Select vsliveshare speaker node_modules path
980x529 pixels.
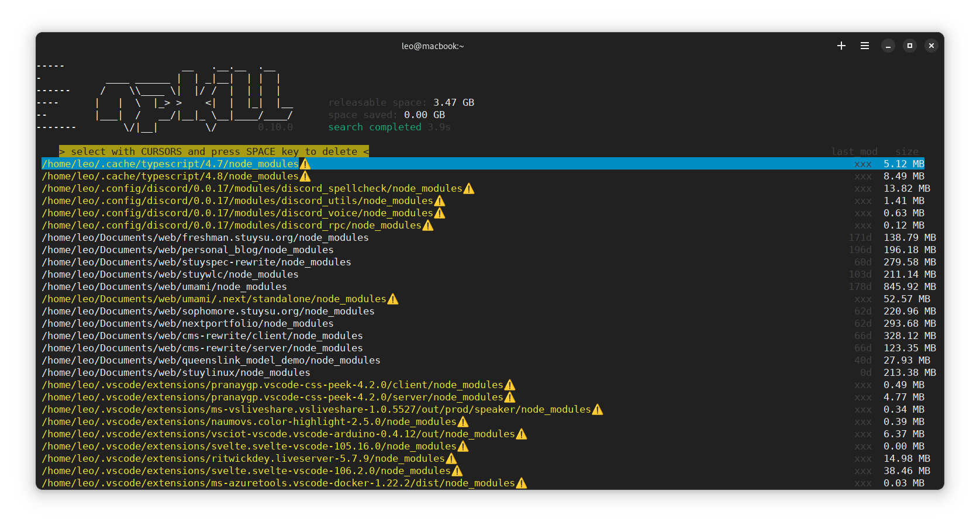pyautogui.click(x=316, y=410)
